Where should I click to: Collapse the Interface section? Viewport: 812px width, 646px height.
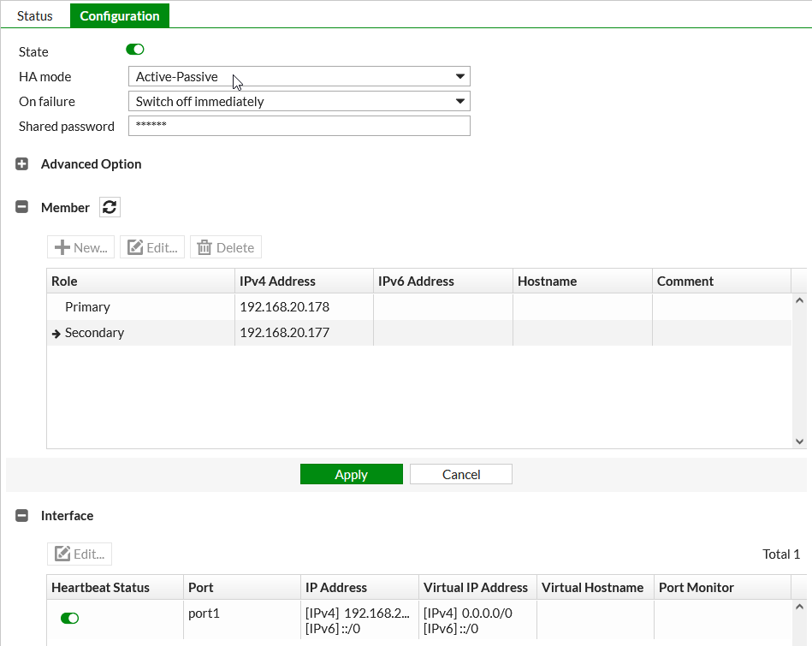click(20, 515)
